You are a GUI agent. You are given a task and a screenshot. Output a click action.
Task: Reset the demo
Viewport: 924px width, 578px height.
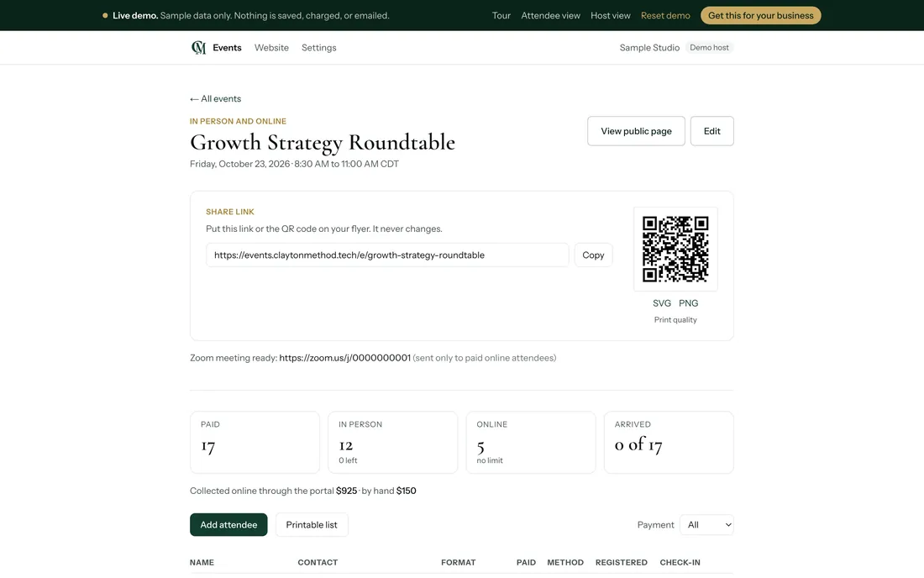point(665,15)
